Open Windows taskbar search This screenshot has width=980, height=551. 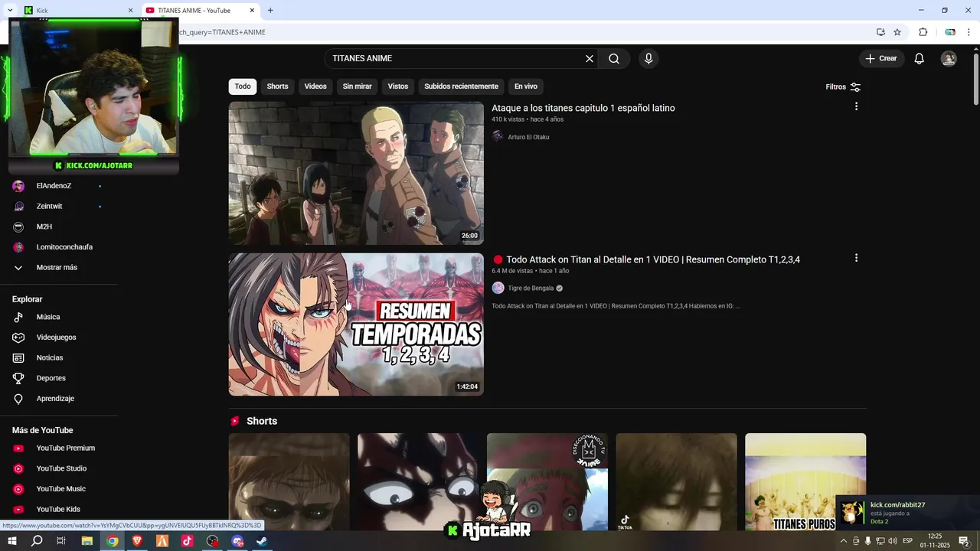click(37, 541)
